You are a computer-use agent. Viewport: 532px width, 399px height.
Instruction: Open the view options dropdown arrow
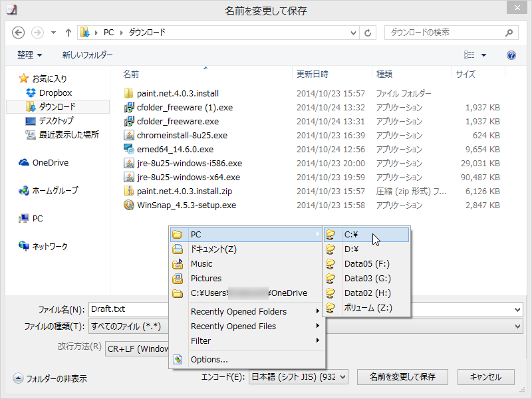484,55
